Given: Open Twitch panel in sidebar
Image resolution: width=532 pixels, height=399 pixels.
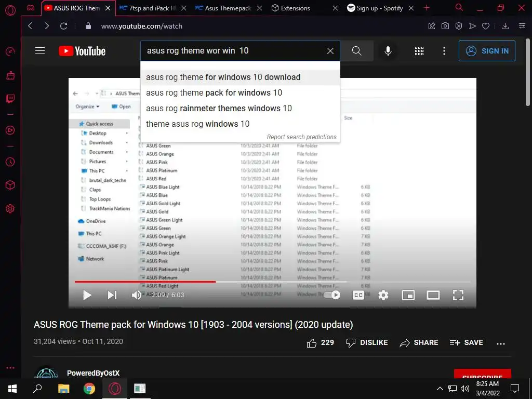Looking at the screenshot, I should point(10,99).
